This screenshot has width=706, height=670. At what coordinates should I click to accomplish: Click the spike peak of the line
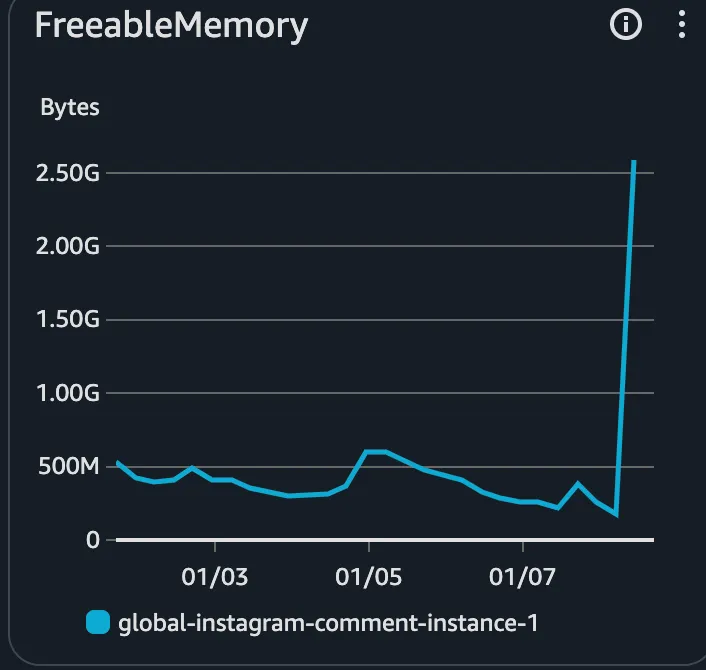(x=634, y=162)
